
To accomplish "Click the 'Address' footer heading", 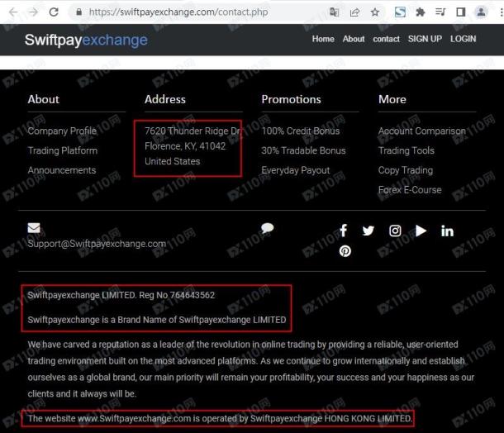I will pos(165,99).
